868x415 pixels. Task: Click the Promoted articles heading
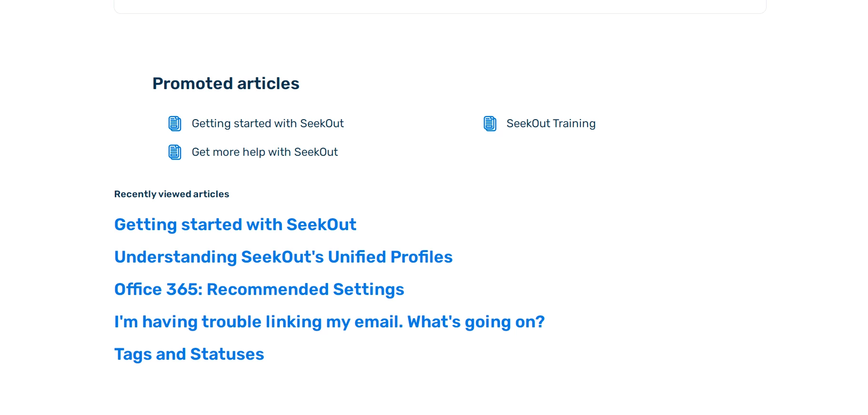tap(226, 83)
